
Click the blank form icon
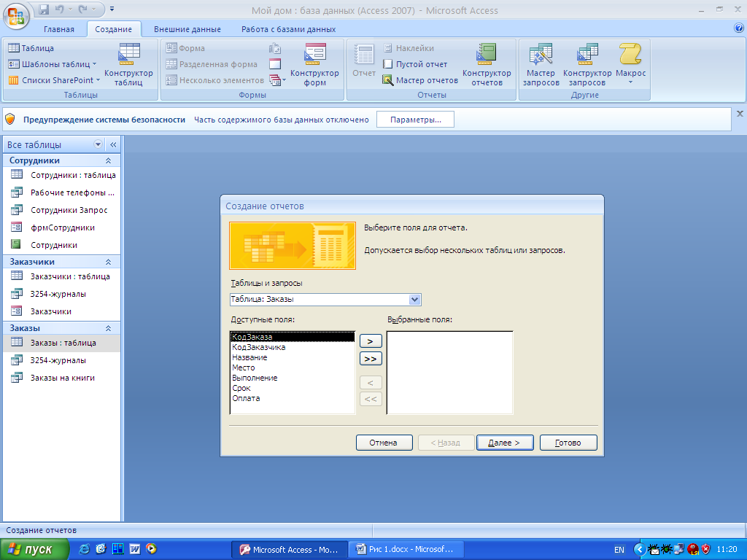click(x=275, y=64)
